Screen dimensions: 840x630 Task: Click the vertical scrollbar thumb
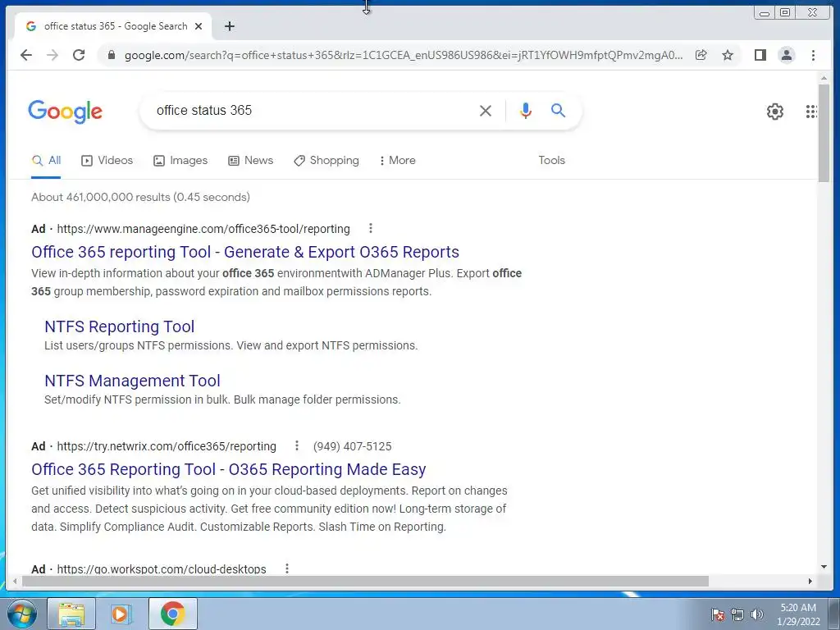(824, 133)
